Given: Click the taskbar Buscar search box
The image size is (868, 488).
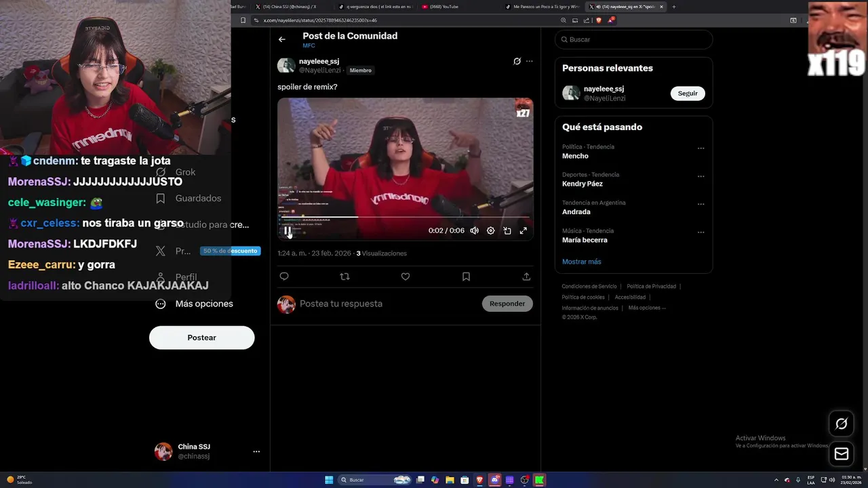Looking at the screenshot, I should point(375,480).
